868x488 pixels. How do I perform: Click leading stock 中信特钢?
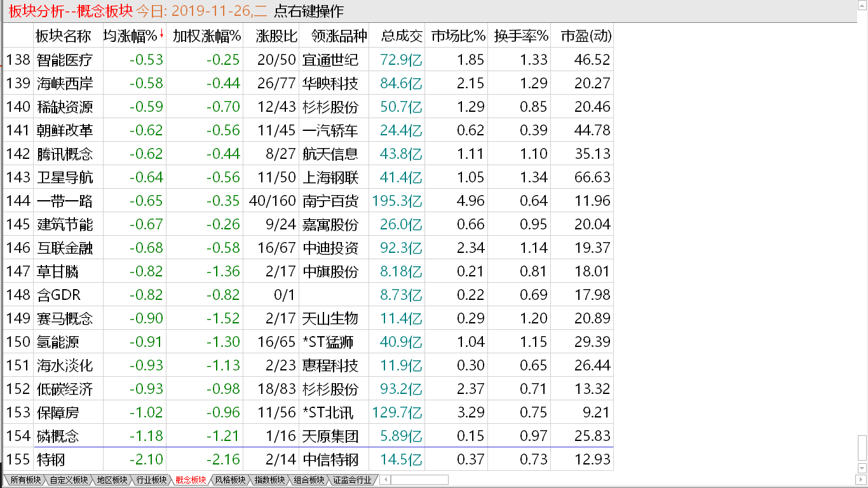(330, 459)
